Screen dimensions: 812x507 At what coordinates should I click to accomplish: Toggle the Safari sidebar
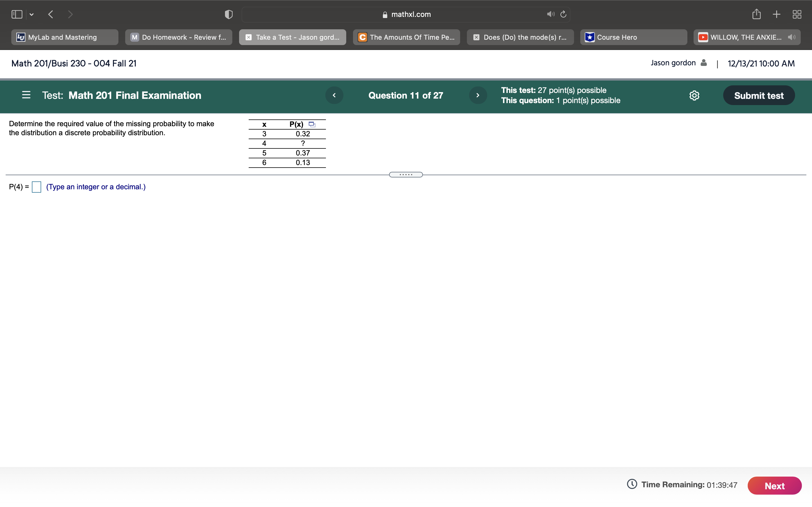17,14
